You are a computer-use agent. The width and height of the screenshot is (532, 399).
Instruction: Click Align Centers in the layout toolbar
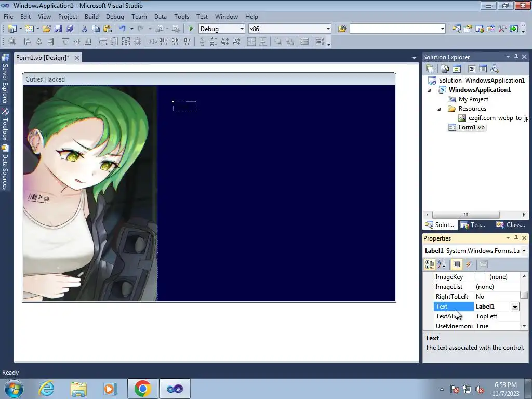39,42
